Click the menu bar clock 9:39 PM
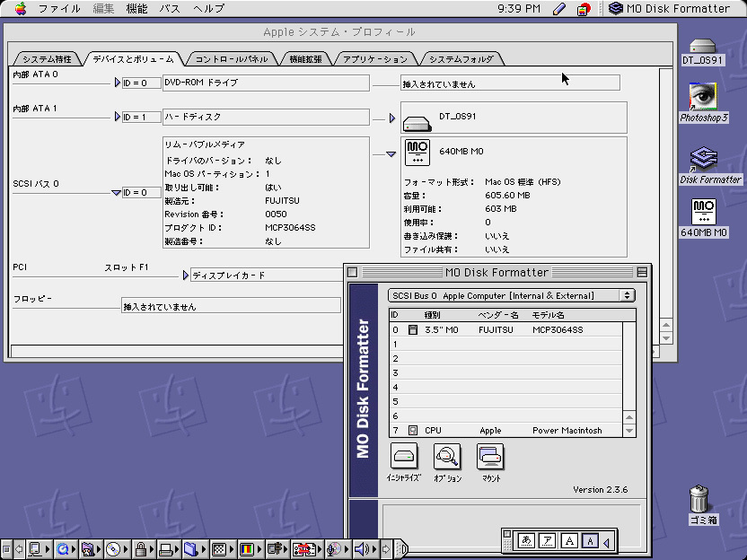The image size is (747, 560). pyautogui.click(x=519, y=9)
